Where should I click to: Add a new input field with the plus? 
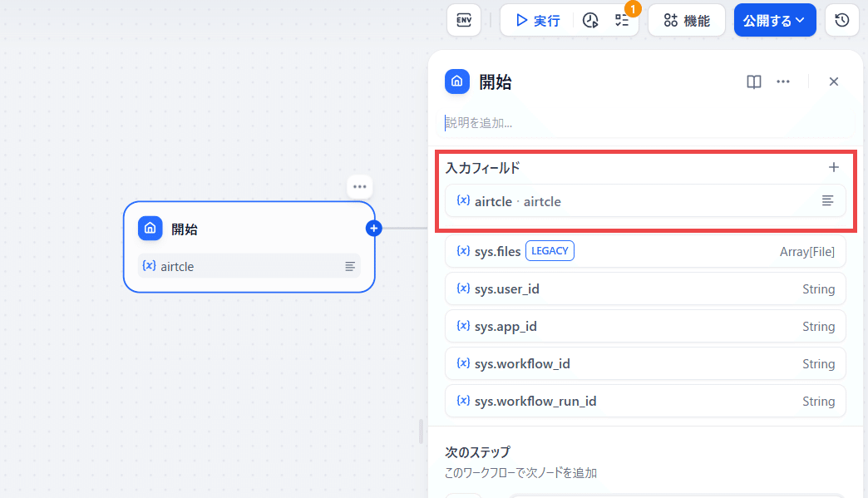(834, 166)
